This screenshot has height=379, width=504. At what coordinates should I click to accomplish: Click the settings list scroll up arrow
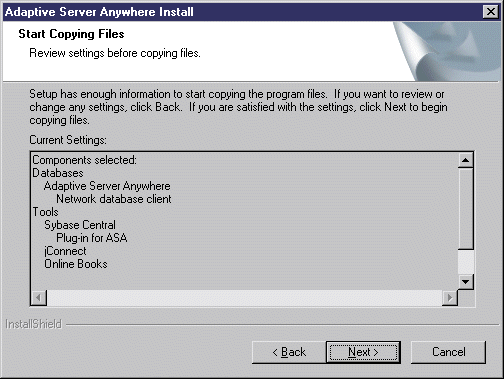[465, 160]
